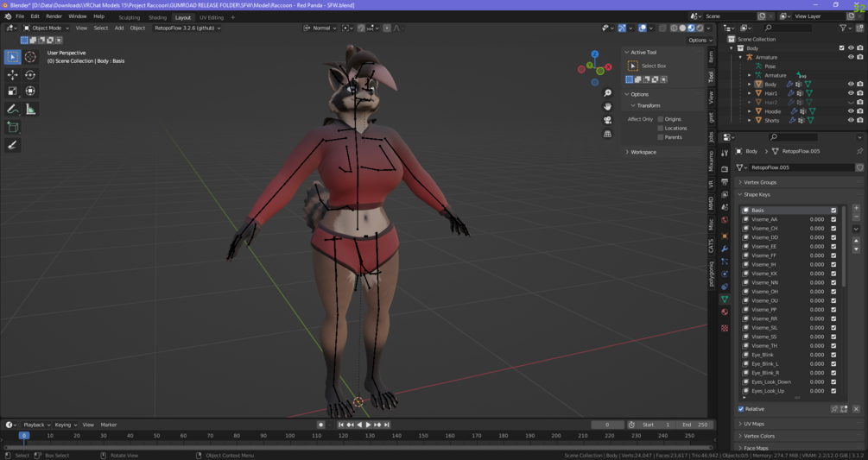Select the Annotate tool

tap(12, 110)
